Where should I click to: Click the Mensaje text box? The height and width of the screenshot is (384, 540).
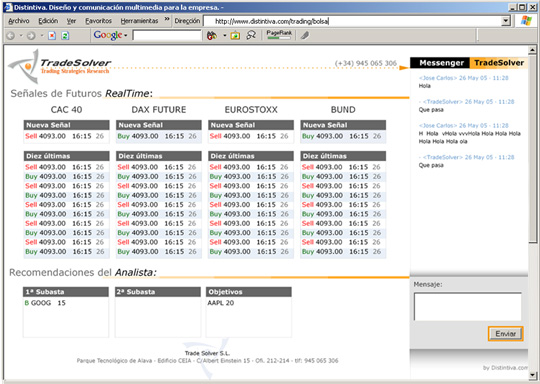point(468,307)
